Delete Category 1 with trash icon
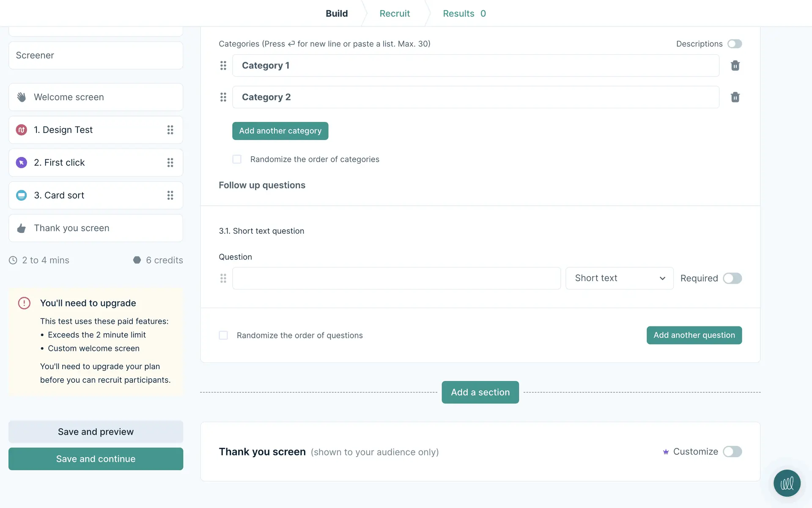 pyautogui.click(x=735, y=66)
